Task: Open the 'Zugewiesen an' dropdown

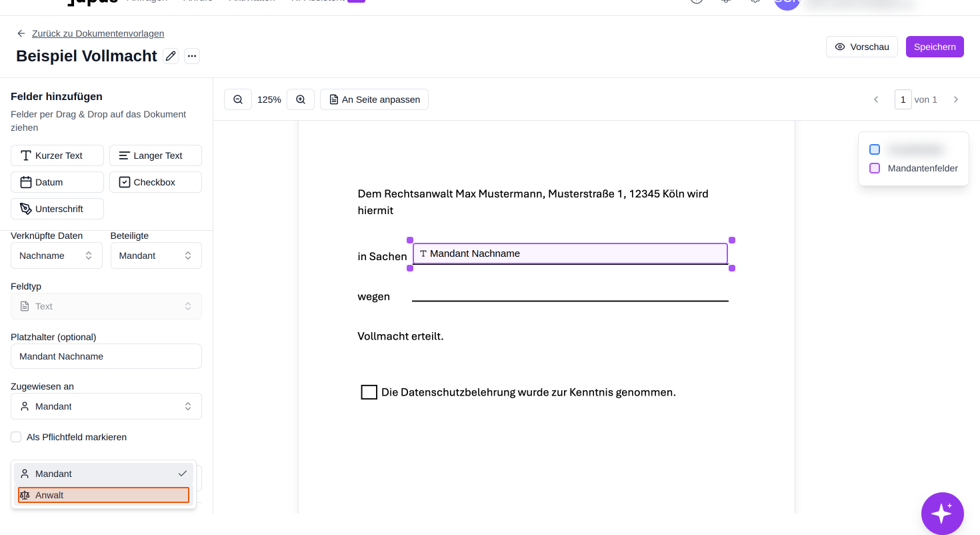Action: (x=106, y=406)
